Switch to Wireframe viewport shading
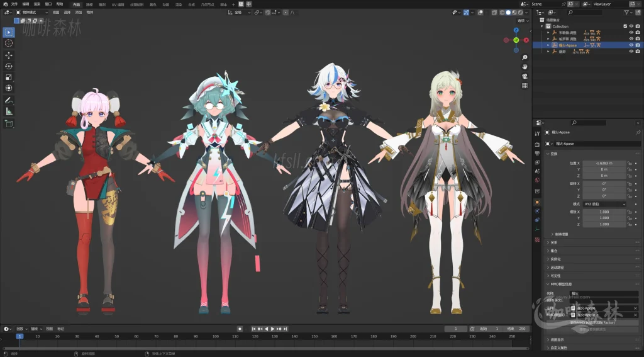 tap(502, 13)
